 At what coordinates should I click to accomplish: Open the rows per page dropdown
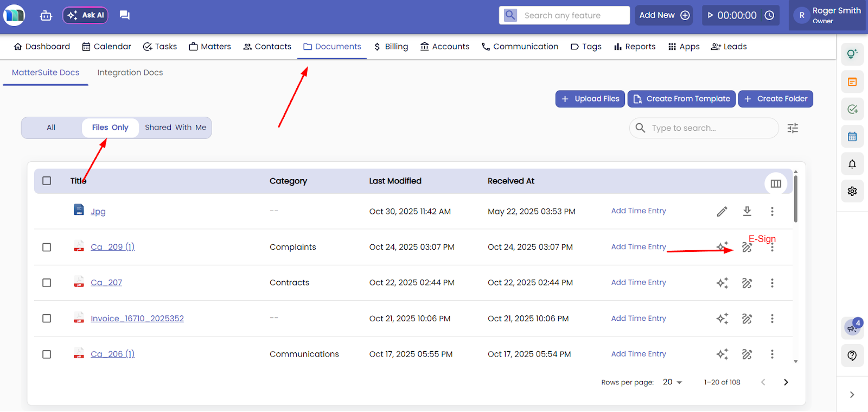672,382
